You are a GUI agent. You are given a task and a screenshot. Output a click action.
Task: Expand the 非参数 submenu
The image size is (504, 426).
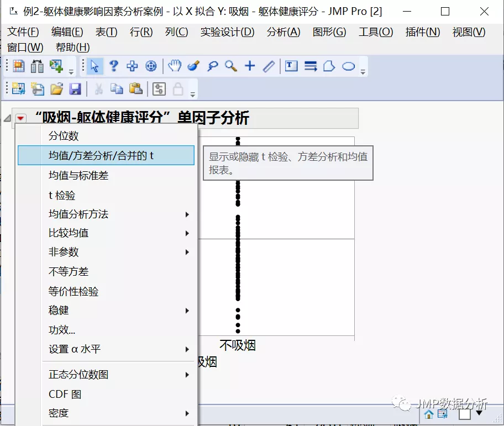(x=107, y=252)
